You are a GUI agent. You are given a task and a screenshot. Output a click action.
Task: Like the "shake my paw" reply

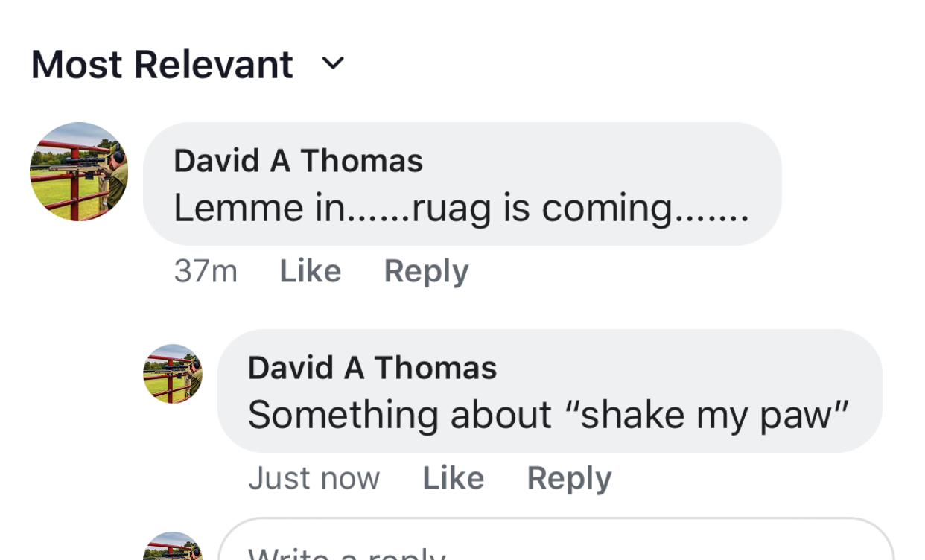coord(453,479)
